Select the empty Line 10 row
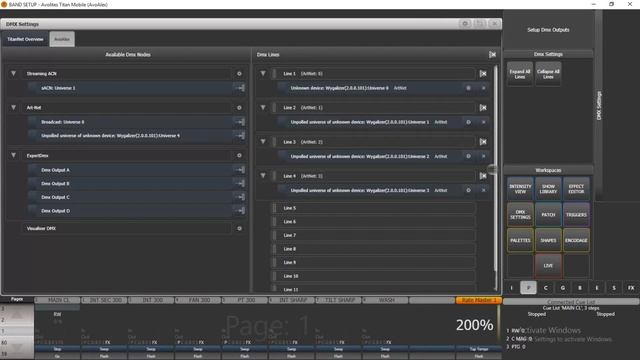This screenshot has width=640, height=360. (374, 276)
